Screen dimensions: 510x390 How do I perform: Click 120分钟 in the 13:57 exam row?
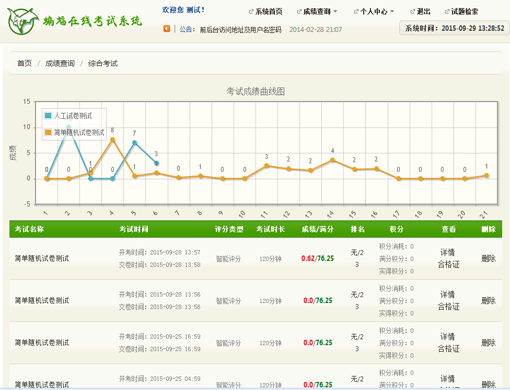coord(270,259)
